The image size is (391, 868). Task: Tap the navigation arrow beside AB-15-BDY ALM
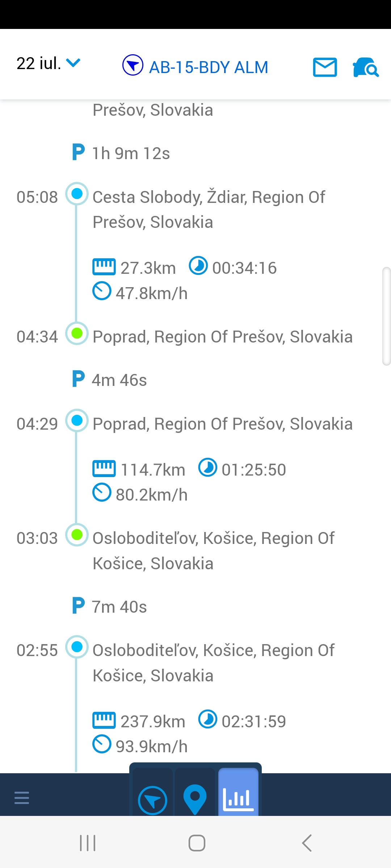(x=133, y=65)
